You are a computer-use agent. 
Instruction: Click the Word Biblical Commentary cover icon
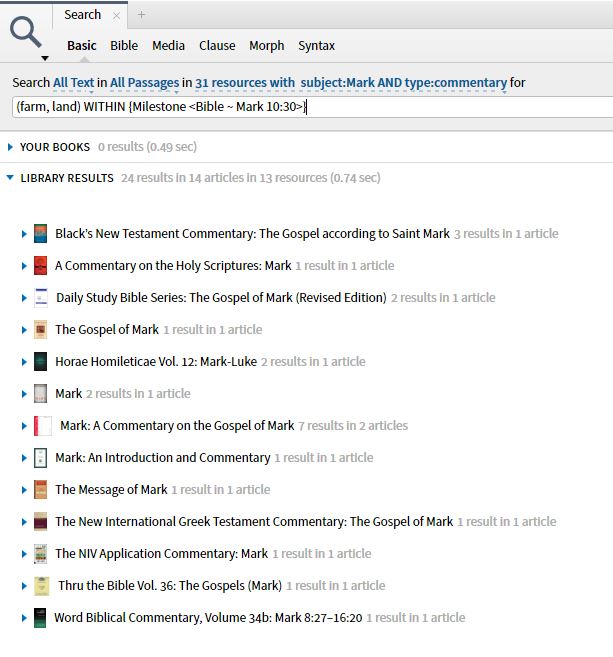pos(40,618)
